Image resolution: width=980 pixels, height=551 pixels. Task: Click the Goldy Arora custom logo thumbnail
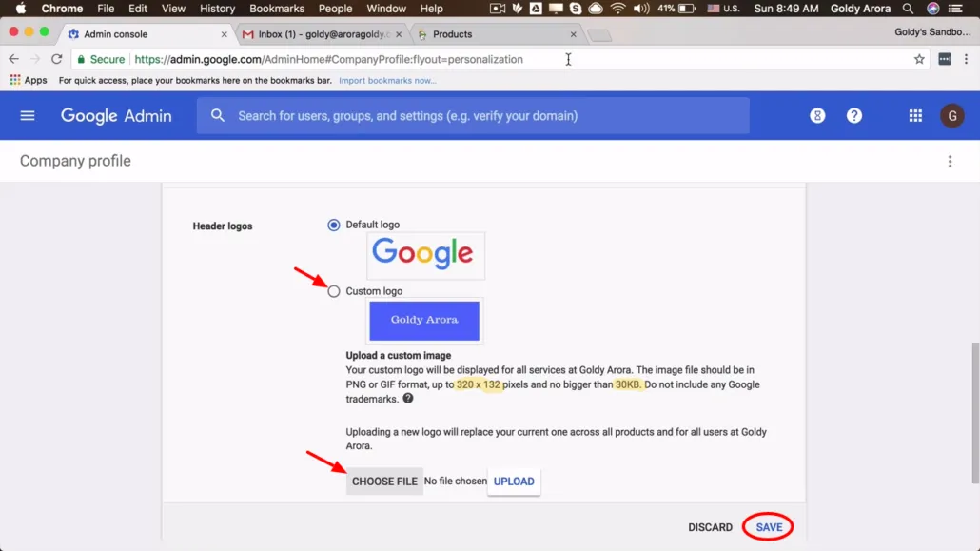point(424,321)
